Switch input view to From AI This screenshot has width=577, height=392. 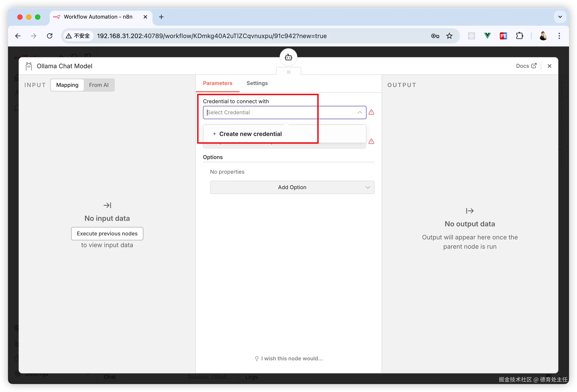[x=99, y=85]
